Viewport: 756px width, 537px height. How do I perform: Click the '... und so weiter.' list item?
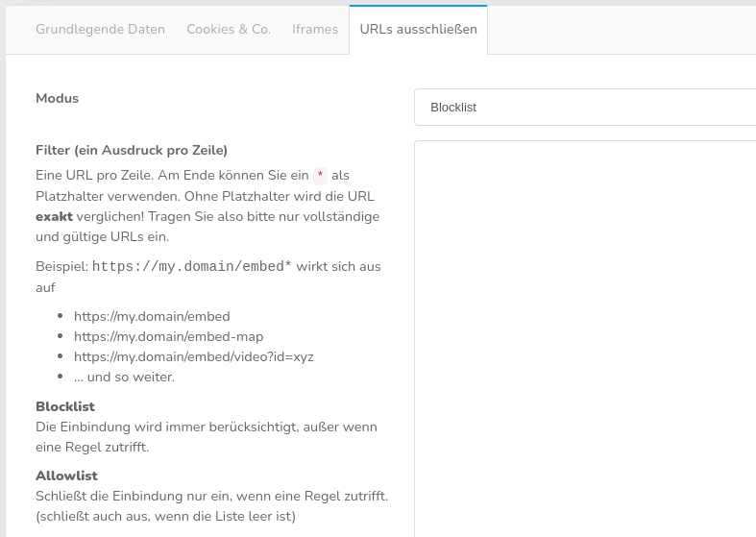click(x=124, y=377)
